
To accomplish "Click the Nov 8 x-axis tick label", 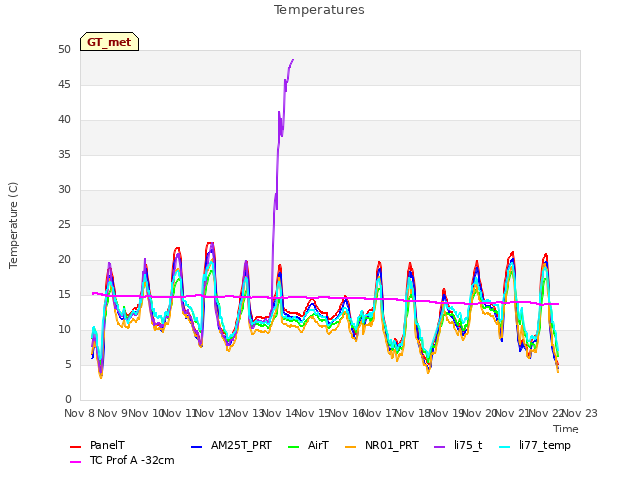I will [79, 413].
